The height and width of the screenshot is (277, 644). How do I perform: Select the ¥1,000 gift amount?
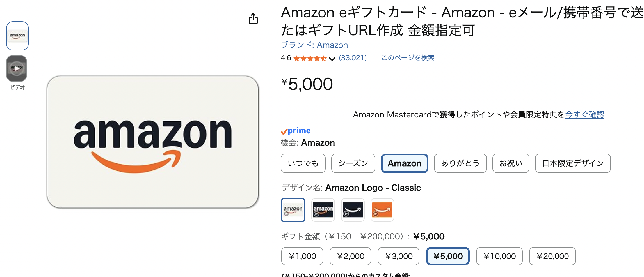pyautogui.click(x=302, y=256)
